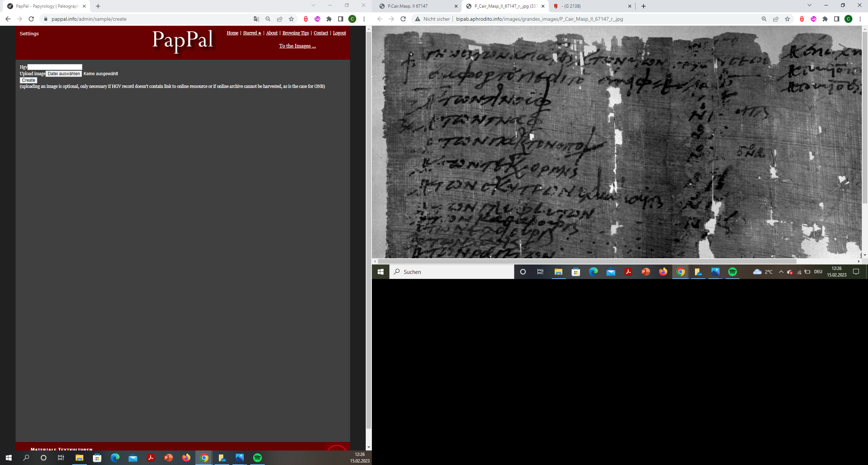Click zoom icon in left address bar

268,19
